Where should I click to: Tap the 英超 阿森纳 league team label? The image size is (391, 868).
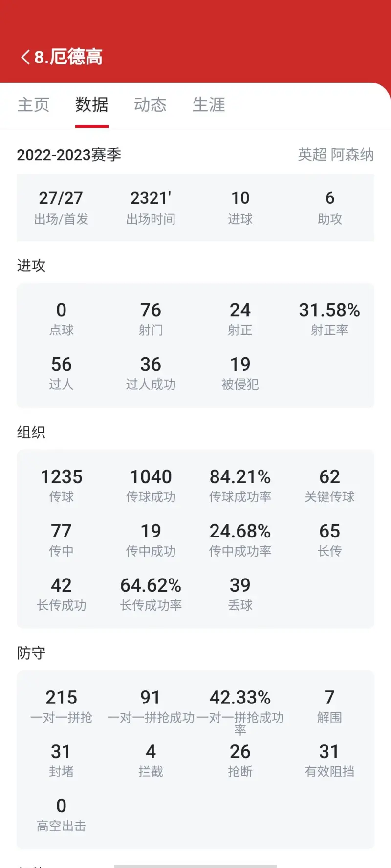pos(336,155)
